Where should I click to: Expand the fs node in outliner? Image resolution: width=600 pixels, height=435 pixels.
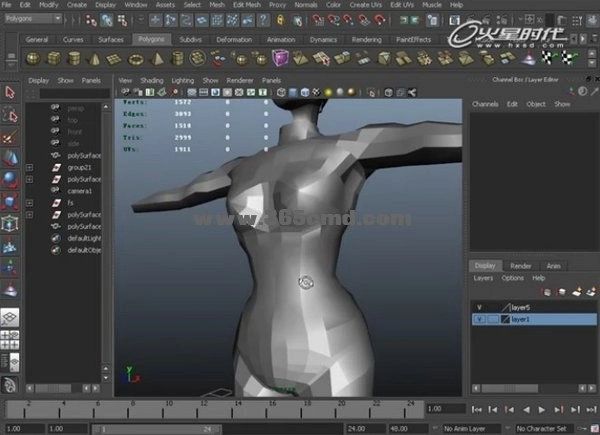point(30,202)
